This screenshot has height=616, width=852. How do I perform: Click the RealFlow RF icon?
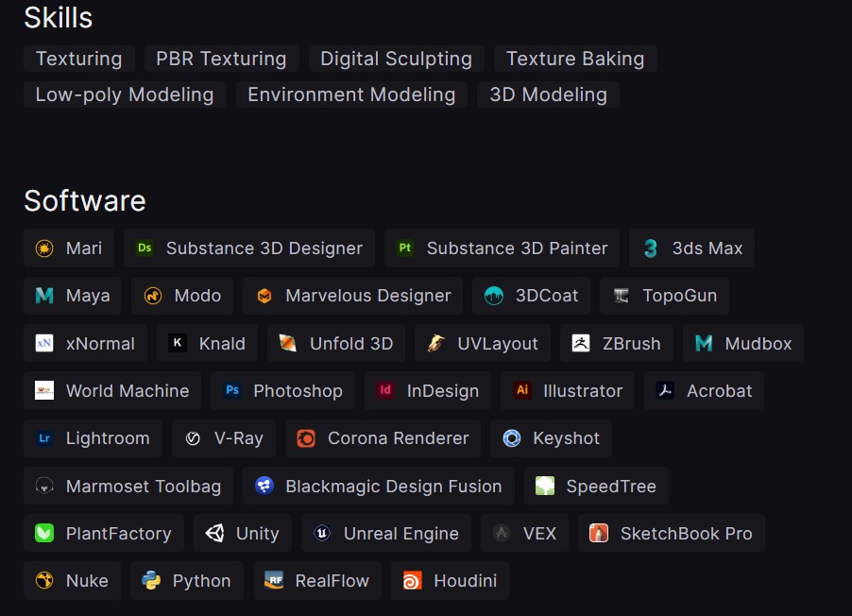point(274,581)
